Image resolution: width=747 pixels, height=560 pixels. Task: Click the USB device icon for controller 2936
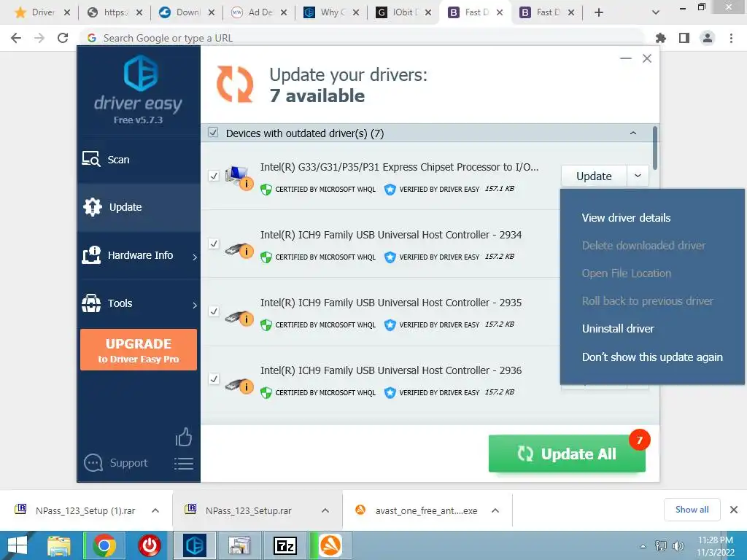(239, 385)
